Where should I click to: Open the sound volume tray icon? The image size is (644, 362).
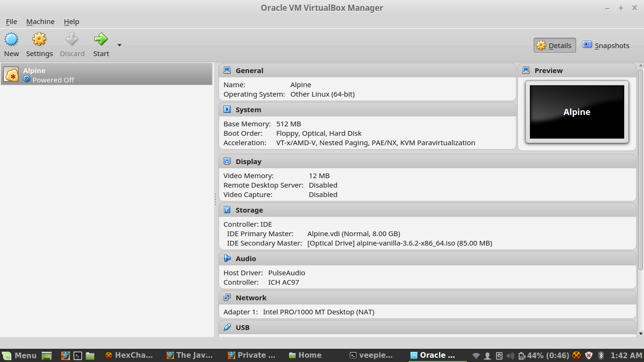point(510,355)
